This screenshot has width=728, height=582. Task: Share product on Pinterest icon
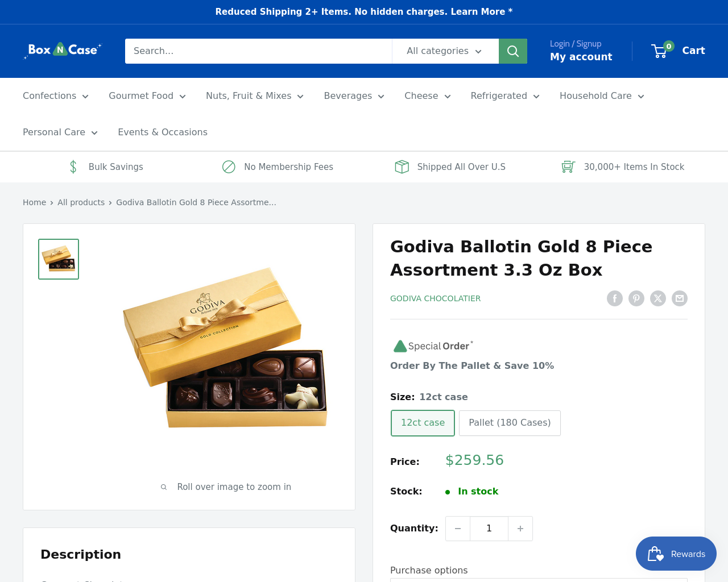[636, 298]
